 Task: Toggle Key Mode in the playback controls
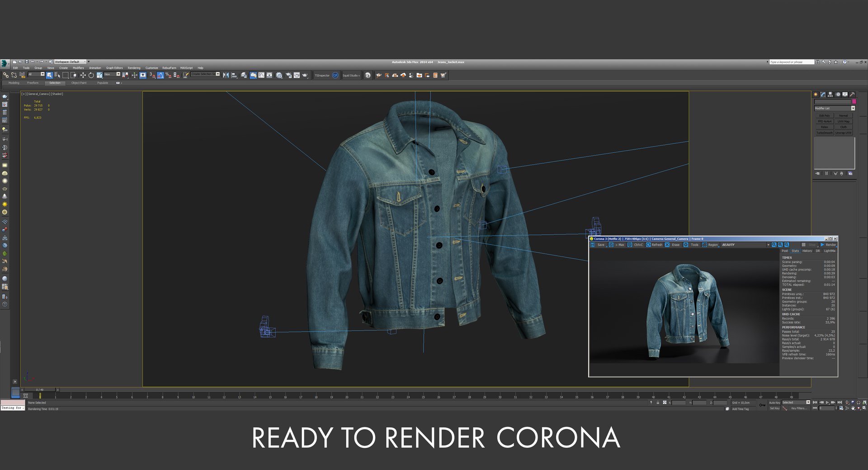tap(815, 408)
